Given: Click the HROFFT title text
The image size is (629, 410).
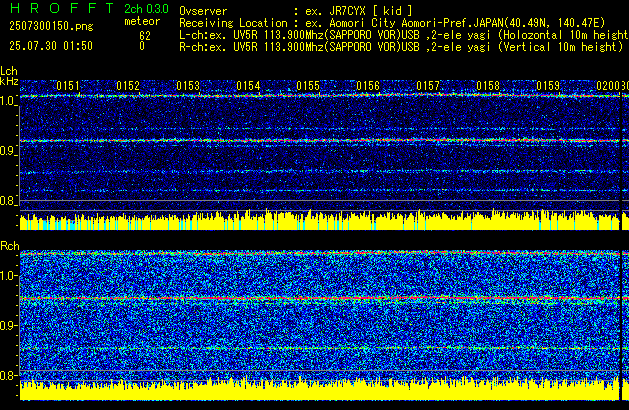Looking at the screenshot, I should pyautogui.click(x=62, y=8).
